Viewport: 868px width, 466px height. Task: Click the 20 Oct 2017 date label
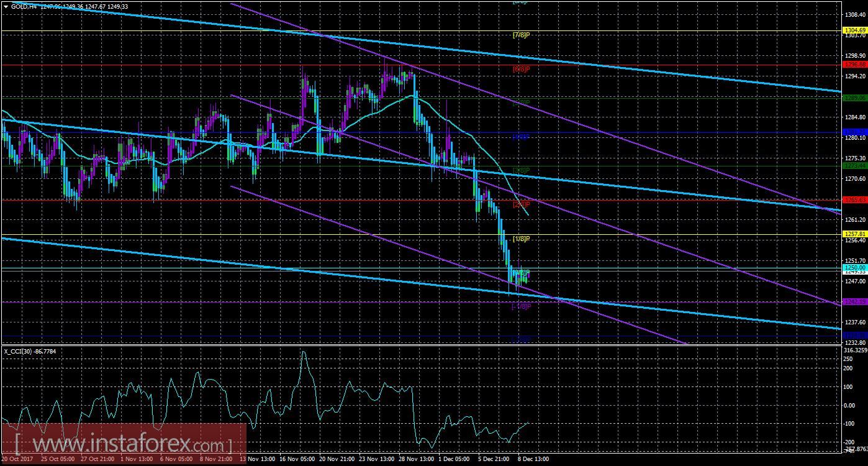click(x=19, y=460)
